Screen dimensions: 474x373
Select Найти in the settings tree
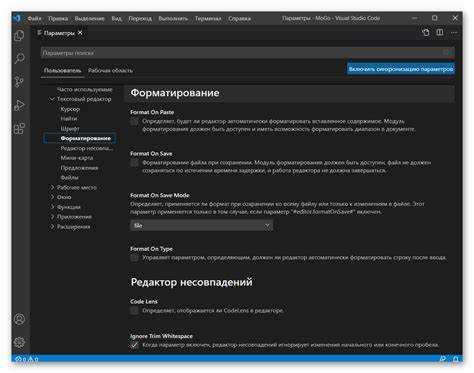pos(69,119)
